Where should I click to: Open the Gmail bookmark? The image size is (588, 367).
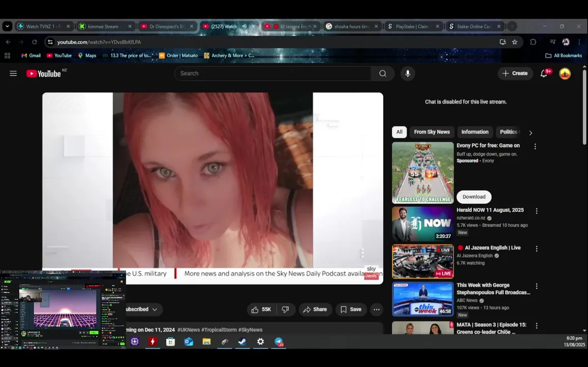[x=31, y=56]
